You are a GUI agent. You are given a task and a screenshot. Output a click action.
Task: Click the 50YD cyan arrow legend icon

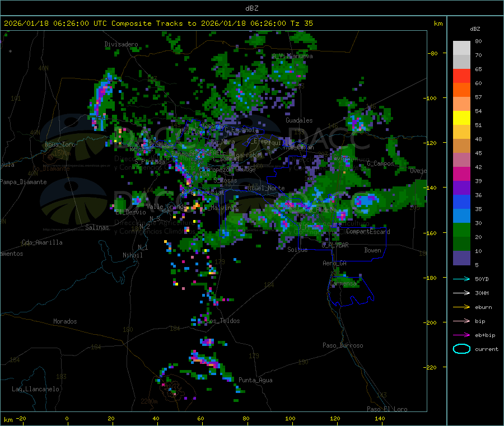click(x=461, y=279)
